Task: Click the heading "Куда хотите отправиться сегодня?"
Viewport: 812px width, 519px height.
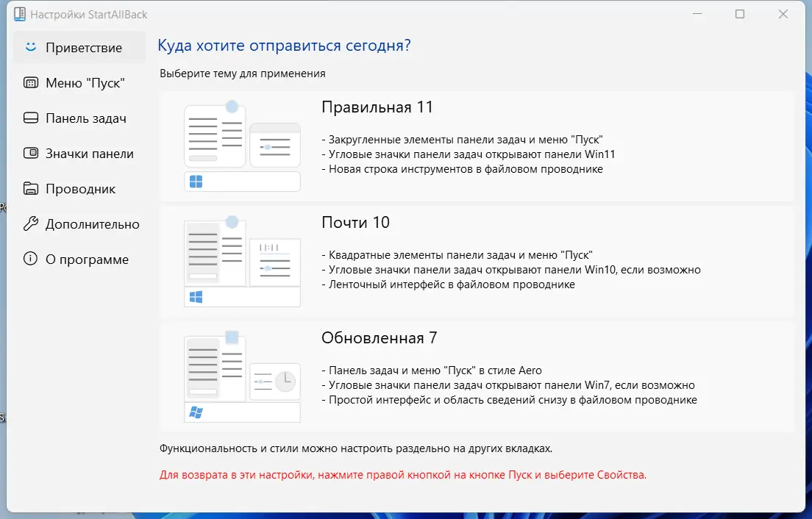Action: (x=284, y=46)
